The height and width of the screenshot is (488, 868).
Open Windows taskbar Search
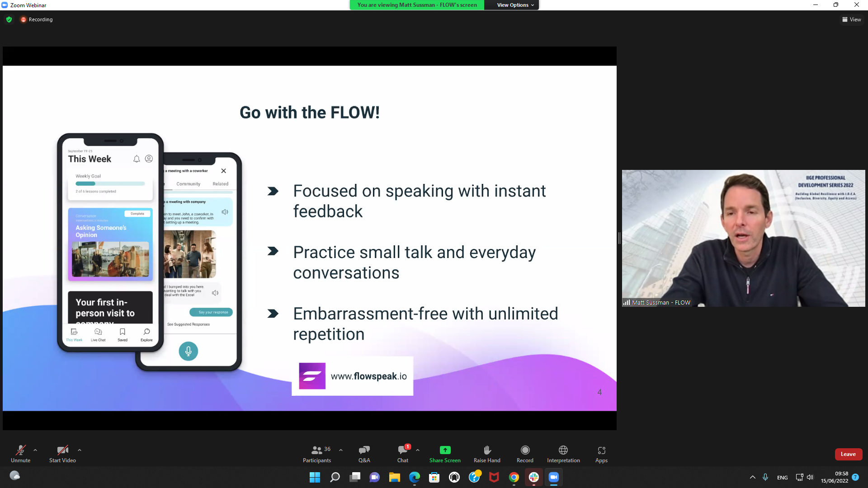(x=335, y=477)
